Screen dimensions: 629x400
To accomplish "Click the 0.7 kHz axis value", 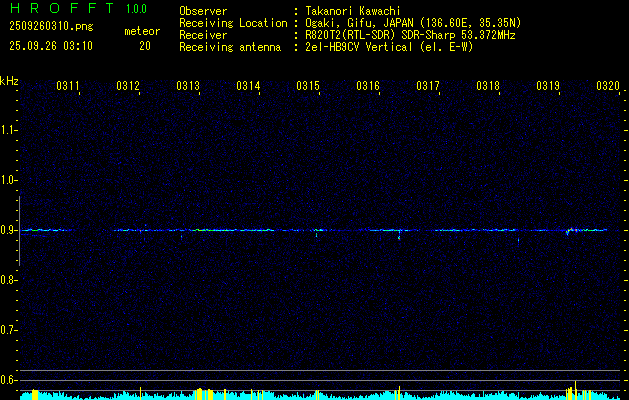I will [x=8, y=330].
